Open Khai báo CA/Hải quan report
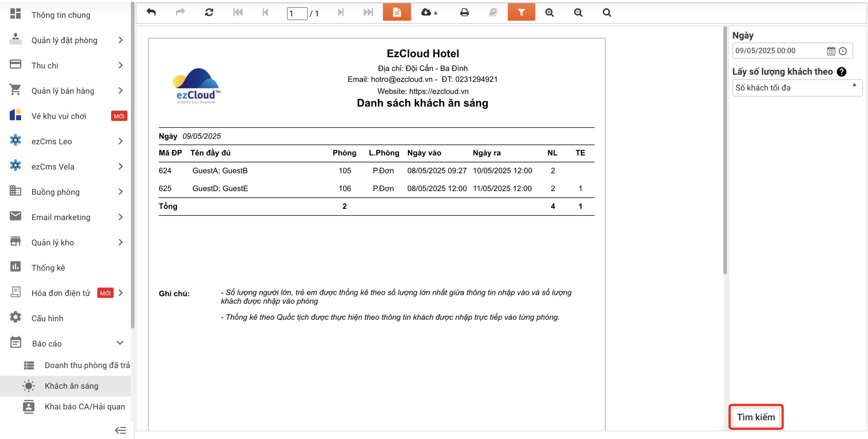Image resolution: width=868 pixels, height=439 pixels. [84, 406]
